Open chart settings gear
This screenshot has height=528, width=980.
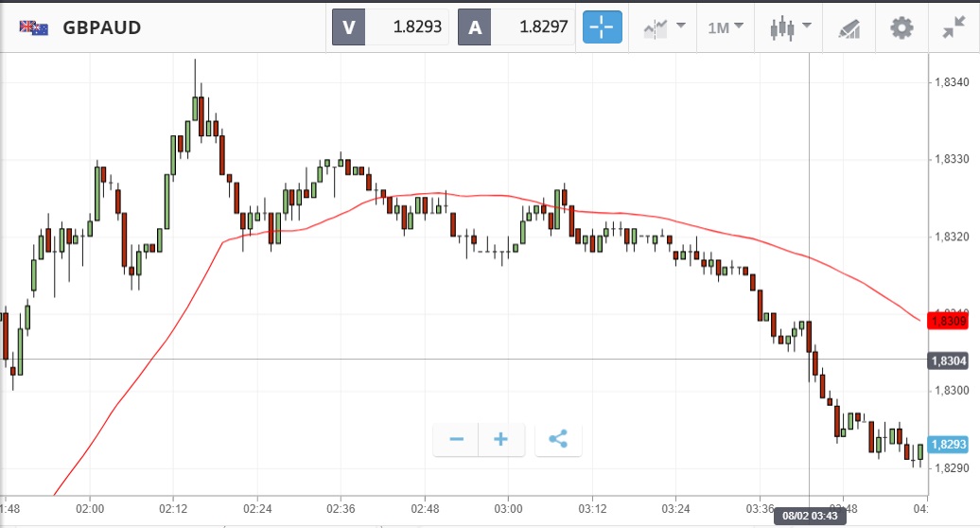tap(901, 27)
